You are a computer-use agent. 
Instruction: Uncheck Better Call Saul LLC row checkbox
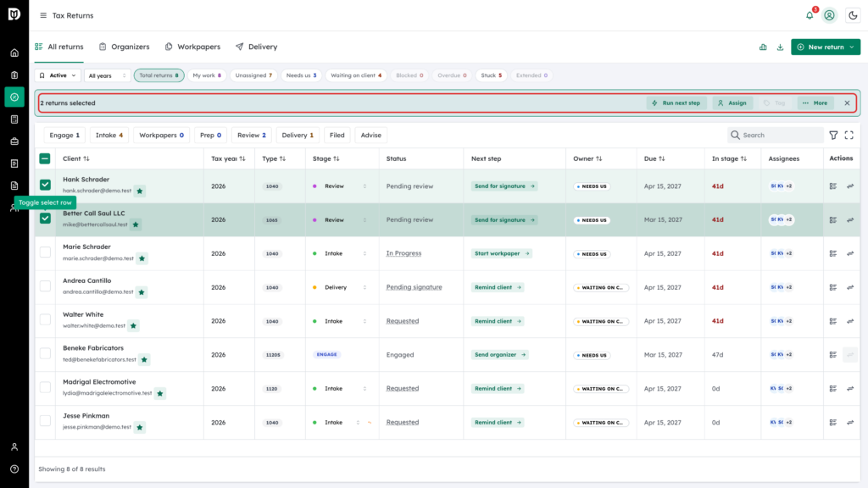(x=46, y=219)
